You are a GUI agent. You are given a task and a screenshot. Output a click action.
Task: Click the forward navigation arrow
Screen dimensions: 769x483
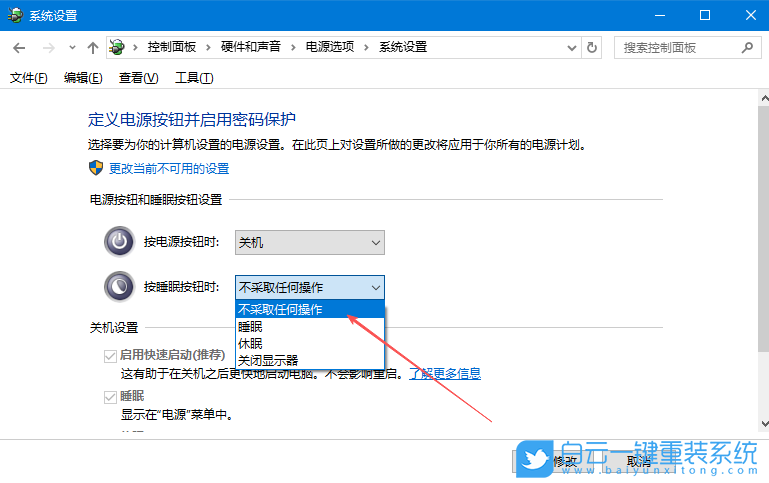click(49, 48)
